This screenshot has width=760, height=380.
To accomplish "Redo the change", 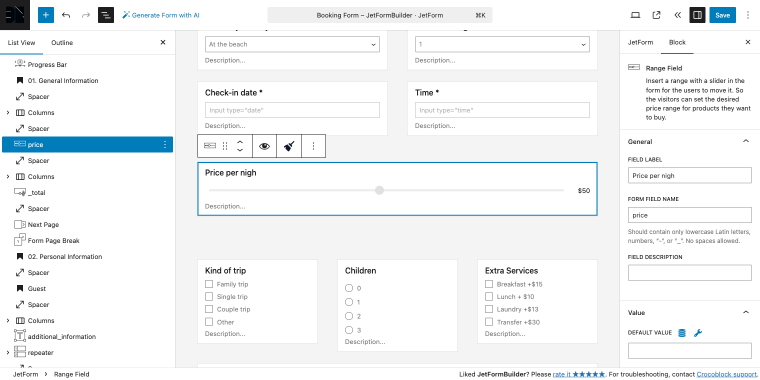I will coord(86,15).
